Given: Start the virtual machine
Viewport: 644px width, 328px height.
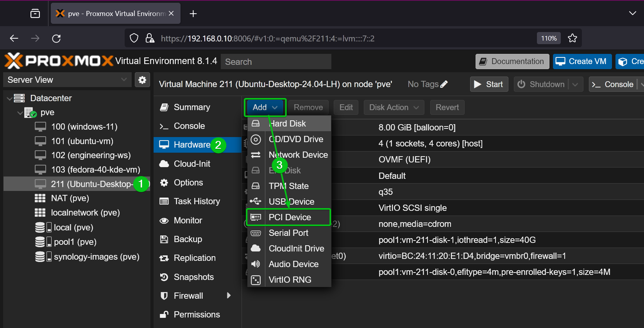Looking at the screenshot, I should tap(489, 84).
